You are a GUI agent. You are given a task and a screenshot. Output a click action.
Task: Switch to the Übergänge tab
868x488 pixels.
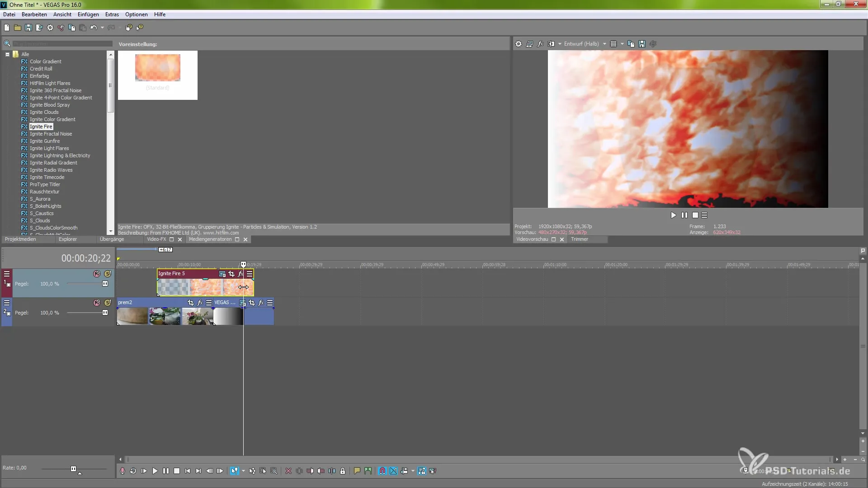click(112, 239)
